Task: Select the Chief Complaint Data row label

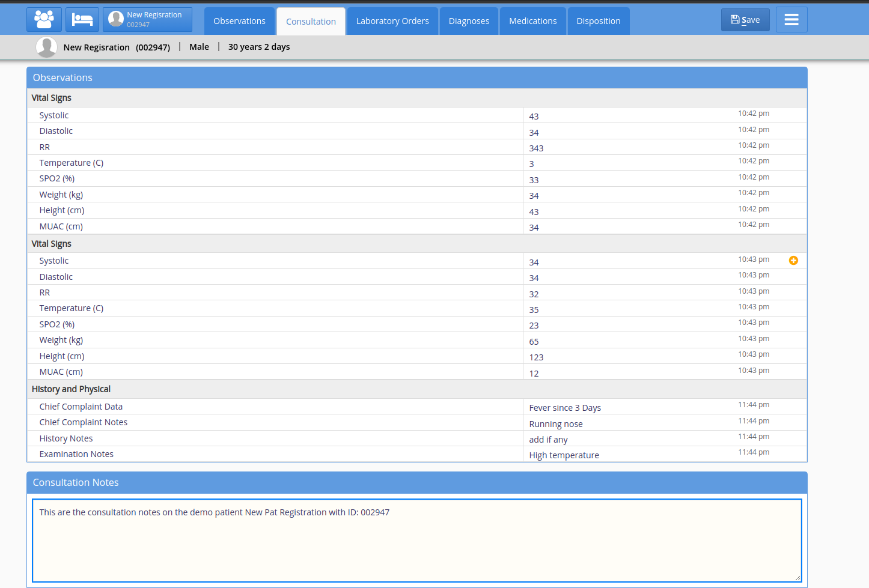Action: point(81,407)
